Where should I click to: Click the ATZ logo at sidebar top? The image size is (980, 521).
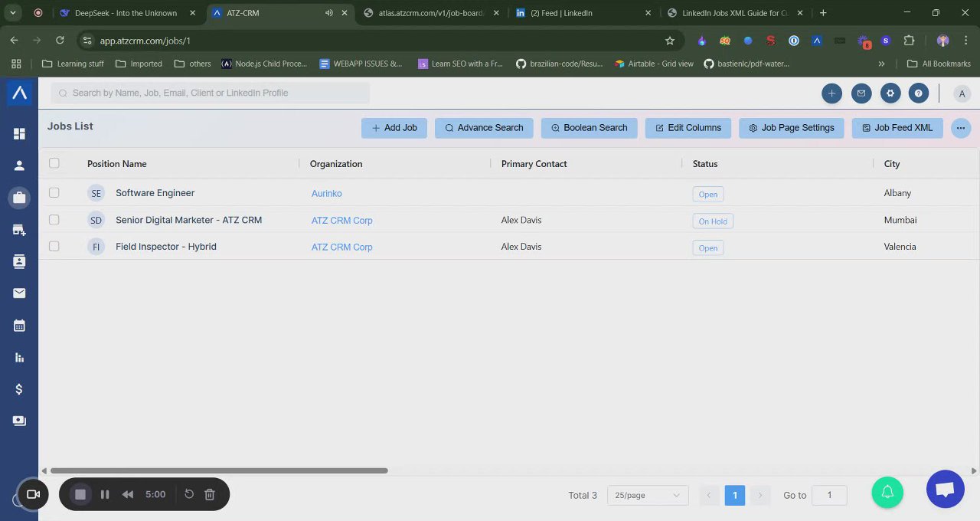(19, 93)
